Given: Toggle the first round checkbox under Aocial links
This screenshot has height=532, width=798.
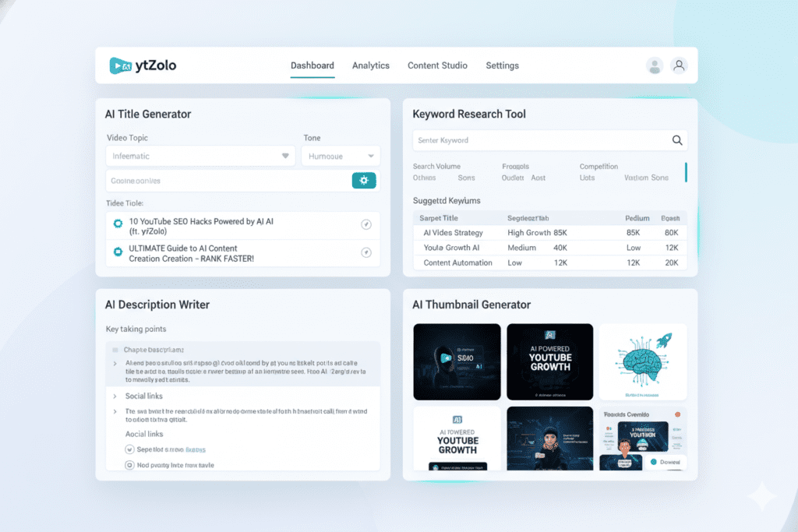Looking at the screenshot, I should tap(130, 449).
